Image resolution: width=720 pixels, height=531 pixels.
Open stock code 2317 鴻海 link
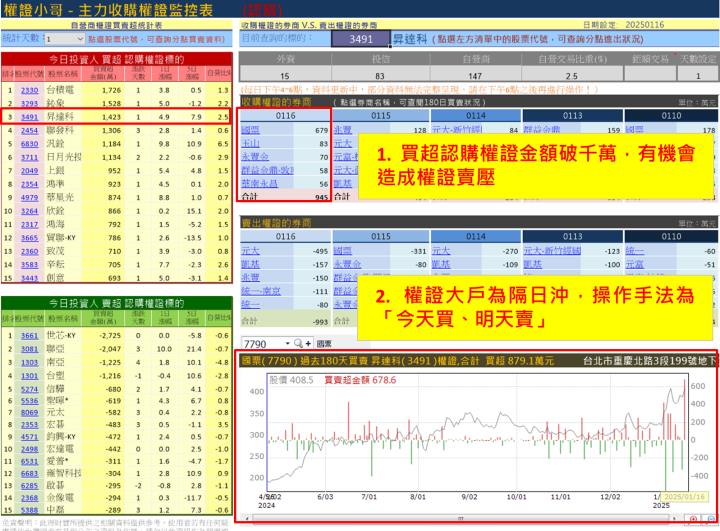29,224
